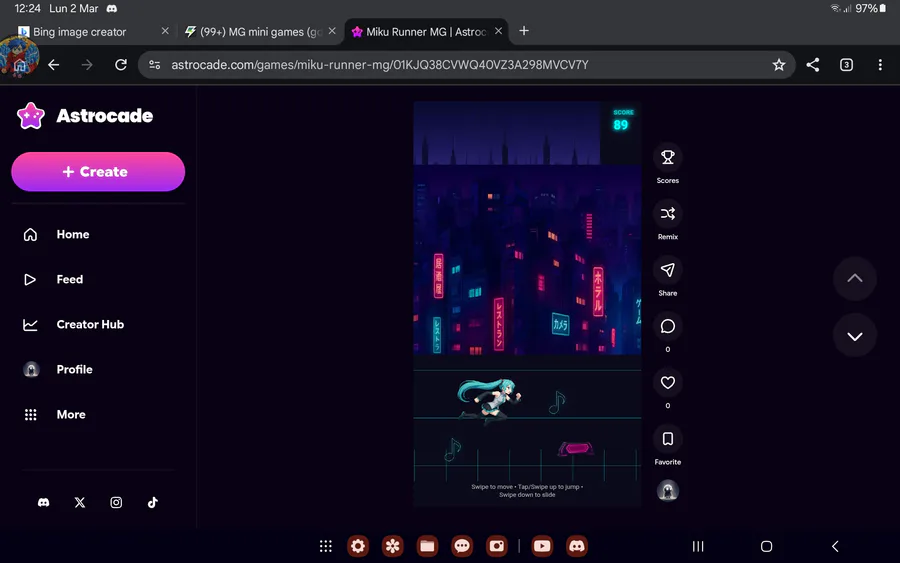Bookmark game with Favorite icon
Image resolution: width=900 pixels, height=563 pixels.
click(668, 439)
